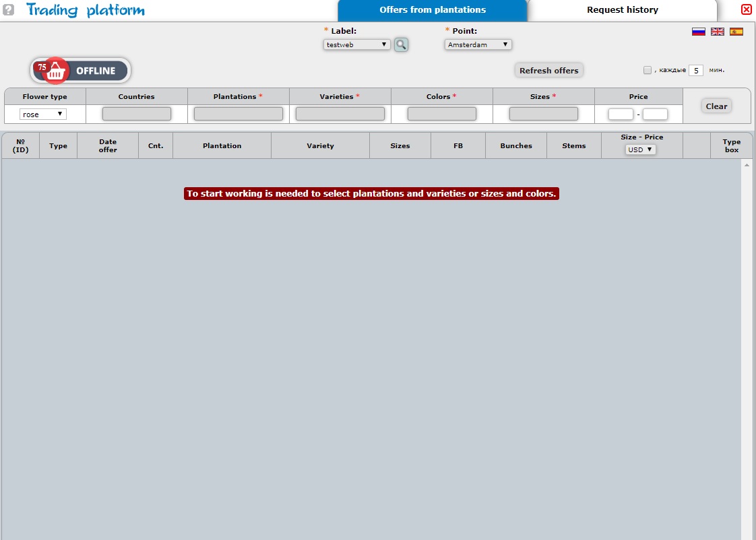Switch language to English UK flag
This screenshot has height=540, width=756.
[718, 32]
